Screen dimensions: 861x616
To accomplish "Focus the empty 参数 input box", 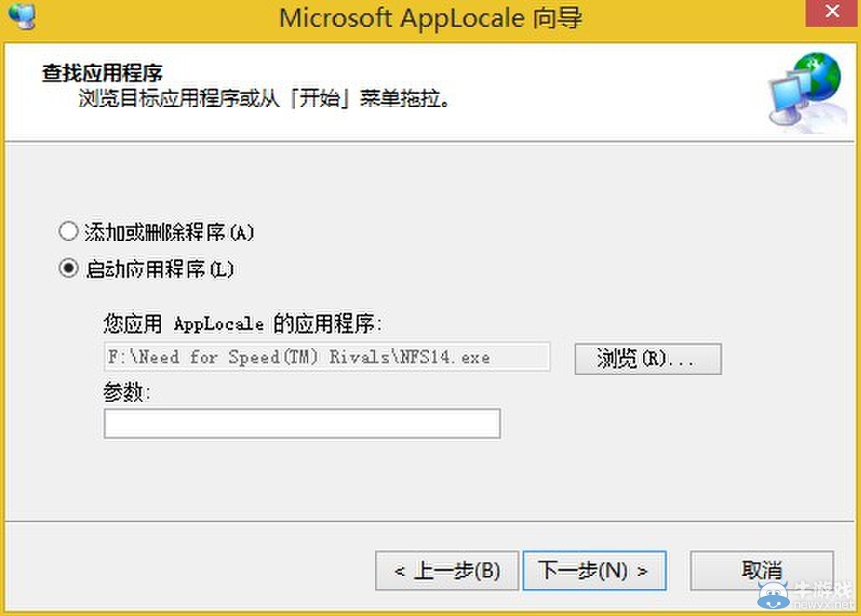I will click(302, 423).
